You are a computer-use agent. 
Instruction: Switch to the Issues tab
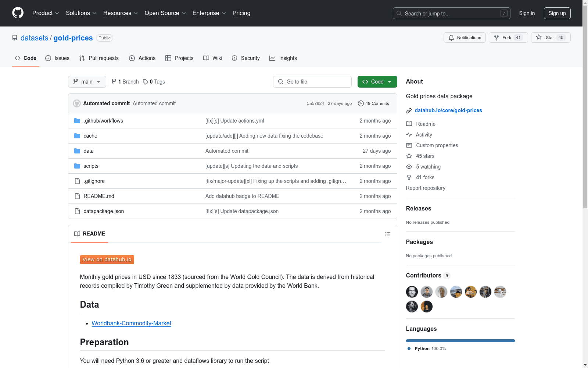(57, 58)
